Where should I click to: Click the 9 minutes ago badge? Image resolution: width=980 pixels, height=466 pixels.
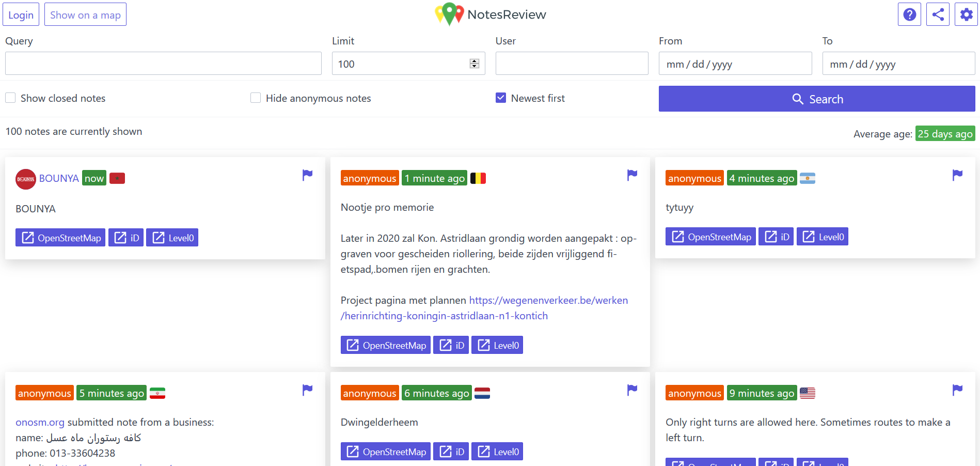[x=762, y=393]
